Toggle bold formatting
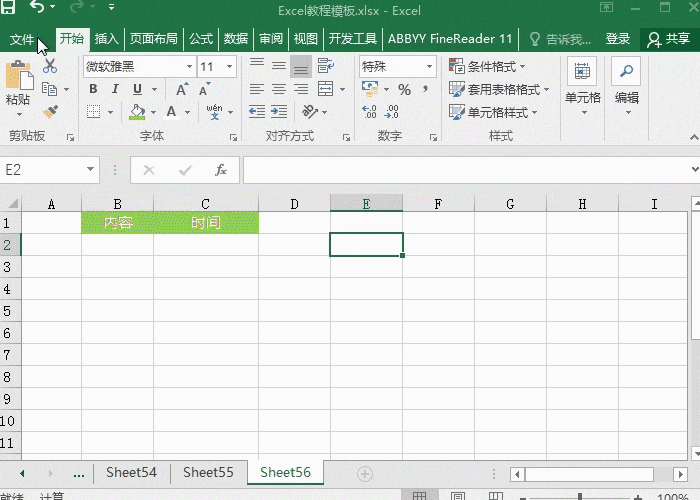The height and width of the screenshot is (500, 700). coord(93,89)
